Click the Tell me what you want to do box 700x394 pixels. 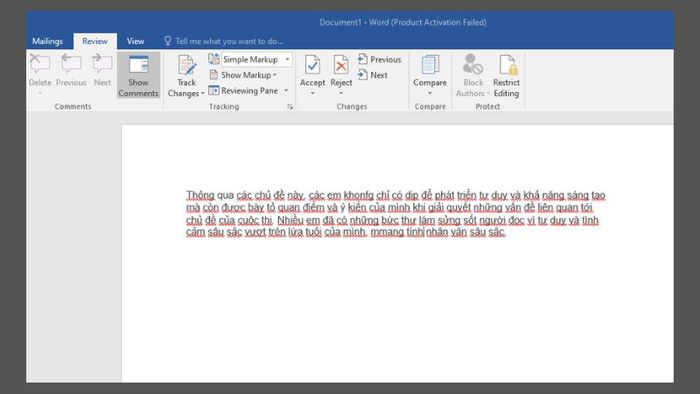224,41
